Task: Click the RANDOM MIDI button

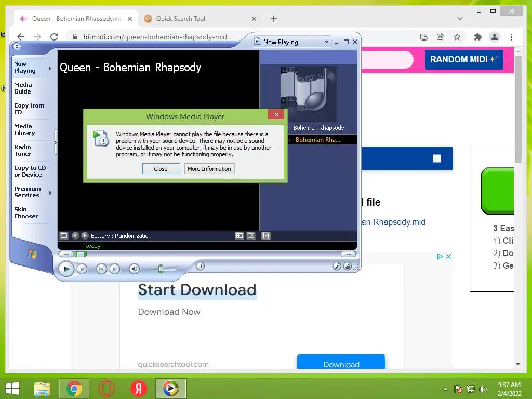Action: [x=464, y=59]
